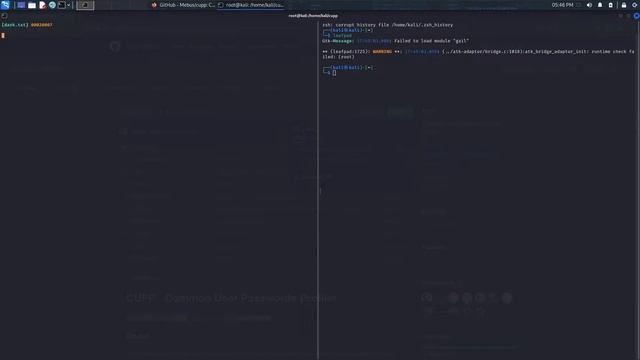Image resolution: width=640 pixels, height=360 pixels.
Task: Click the zsh corrupt history file line
Action: click(387, 25)
